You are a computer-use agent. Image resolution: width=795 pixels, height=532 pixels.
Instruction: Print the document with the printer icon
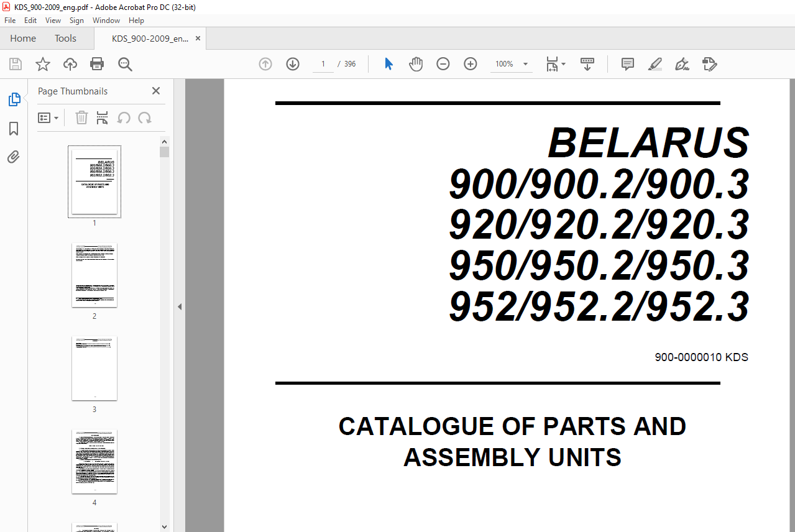click(x=97, y=64)
